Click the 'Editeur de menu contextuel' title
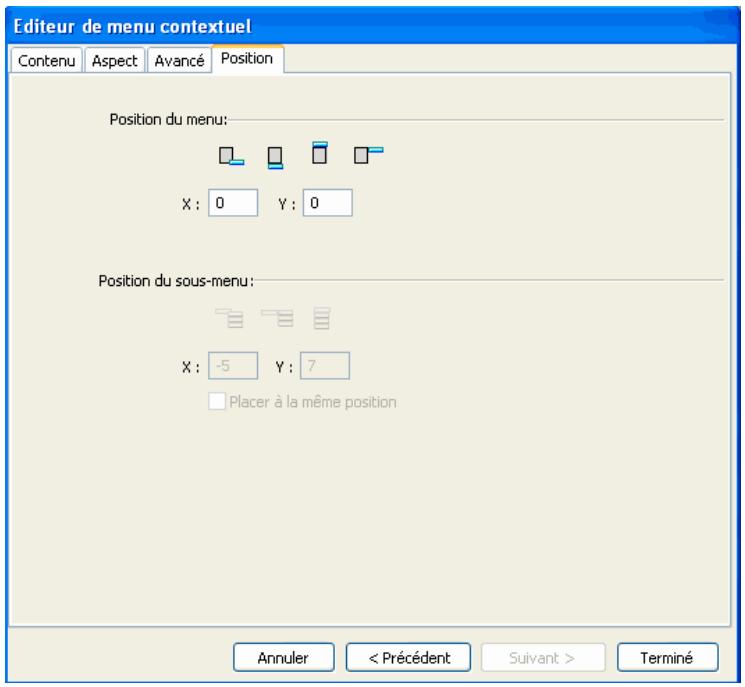This screenshot has height=687, width=745. click(132, 27)
